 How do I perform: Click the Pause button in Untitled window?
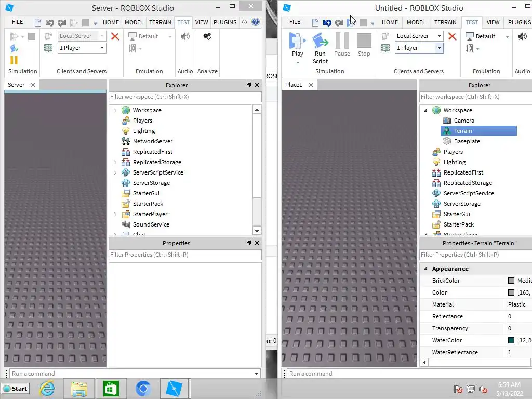[x=342, y=45]
